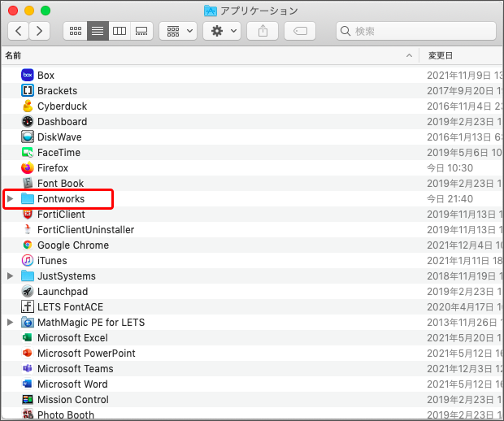
Task: Click the back navigation button
Action: point(19,31)
